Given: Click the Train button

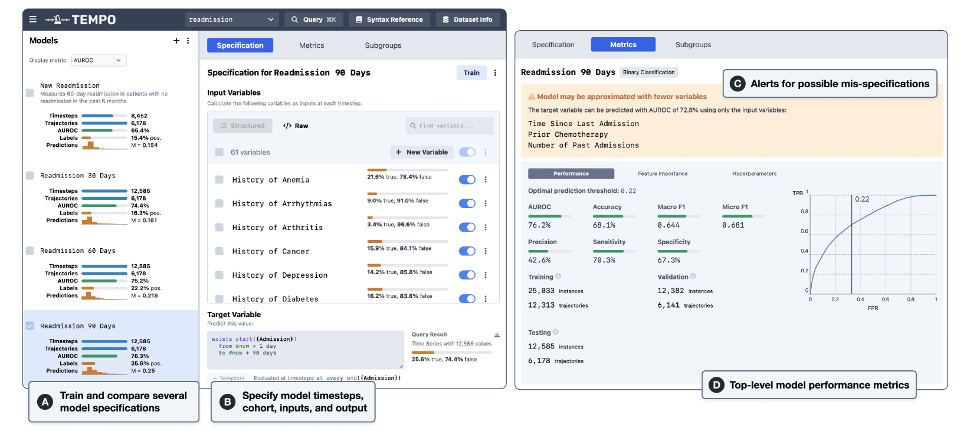Looking at the screenshot, I should coord(471,73).
